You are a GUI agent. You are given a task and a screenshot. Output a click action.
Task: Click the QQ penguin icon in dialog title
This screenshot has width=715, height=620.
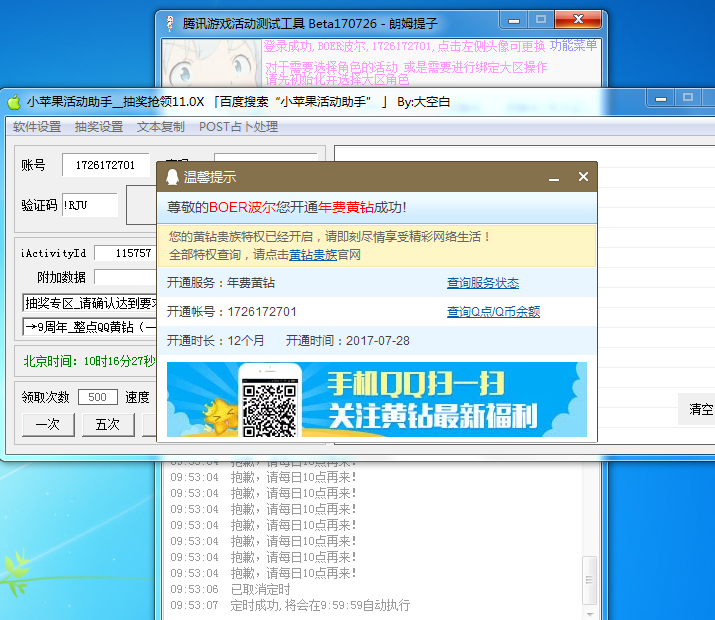tap(172, 177)
